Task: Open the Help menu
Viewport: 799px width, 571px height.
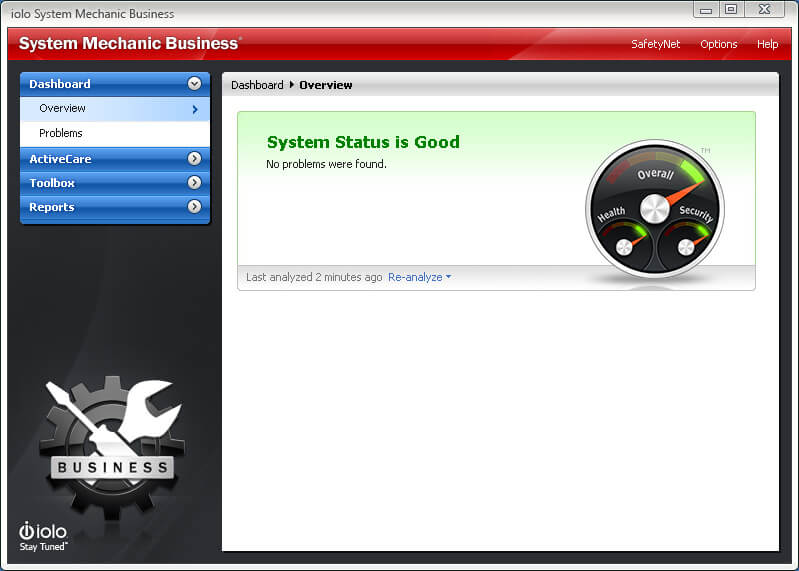Action: (767, 44)
